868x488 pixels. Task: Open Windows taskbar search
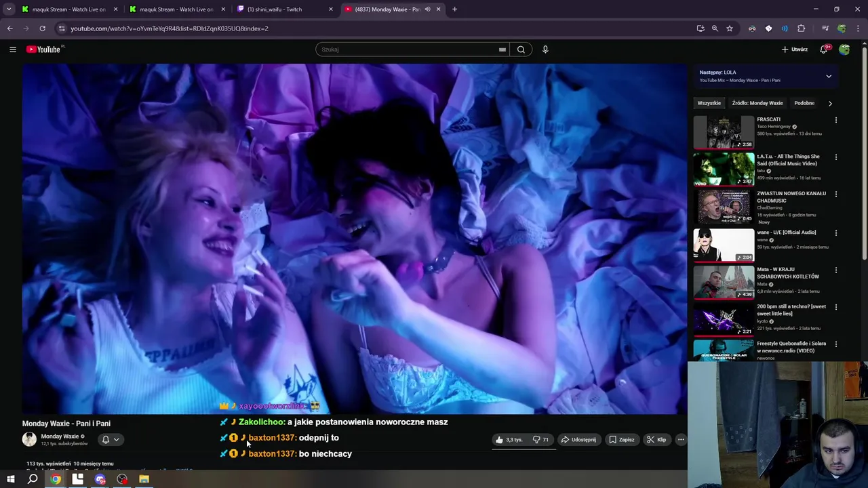tap(33, 479)
